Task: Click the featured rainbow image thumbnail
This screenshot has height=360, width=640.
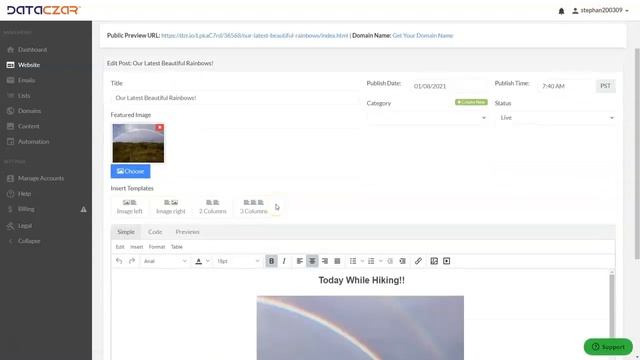Action: [x=138, y=143]
